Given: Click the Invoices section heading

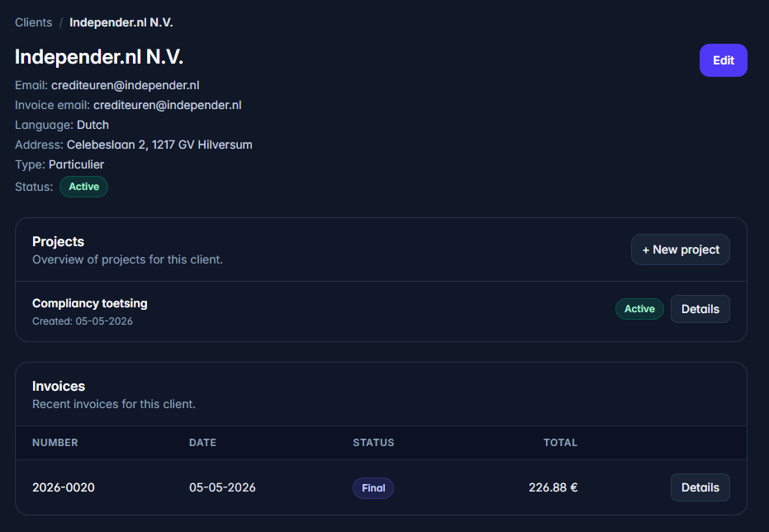Looking at the screenshot, I should [59, 387].
